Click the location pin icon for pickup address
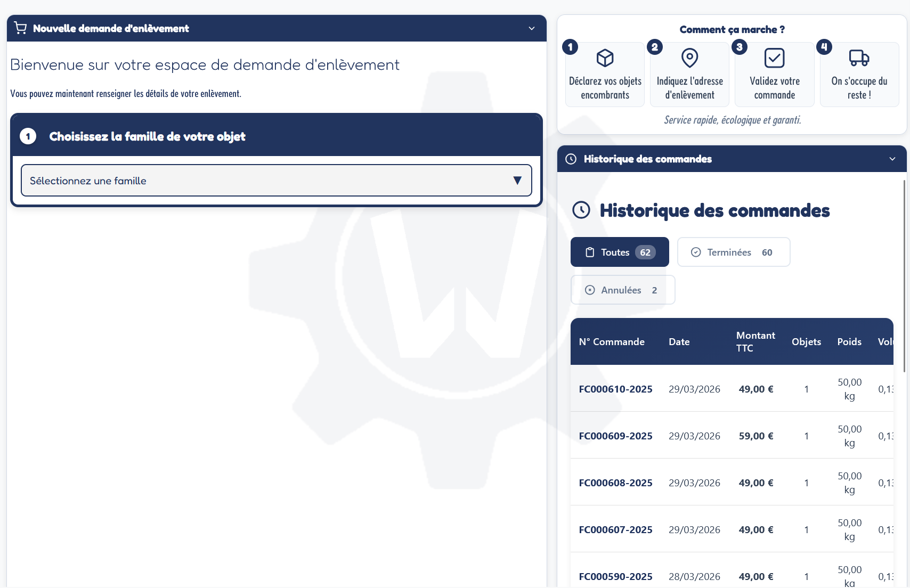This screenshot has width=910, height=588. click(x=689, y=58)
